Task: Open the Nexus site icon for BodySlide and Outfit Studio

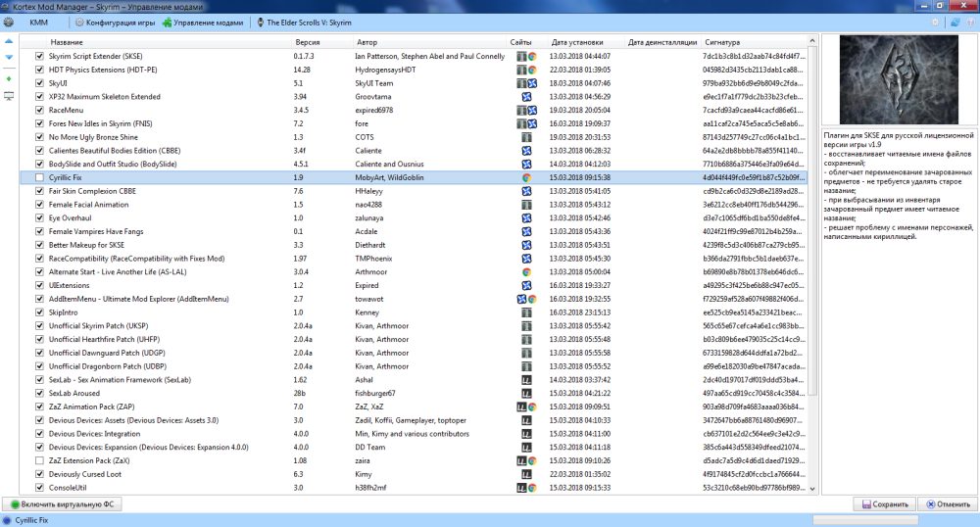Action: tap(526, 165)
